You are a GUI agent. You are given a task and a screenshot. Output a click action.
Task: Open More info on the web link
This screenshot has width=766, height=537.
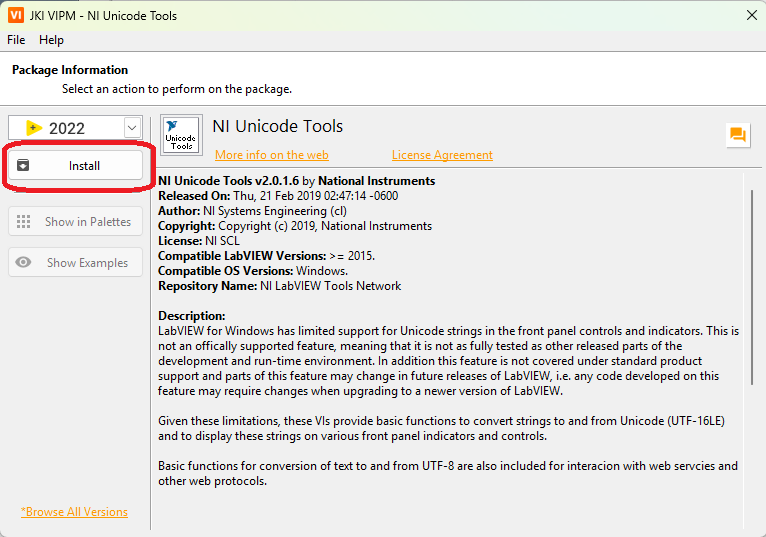(272, 155)
